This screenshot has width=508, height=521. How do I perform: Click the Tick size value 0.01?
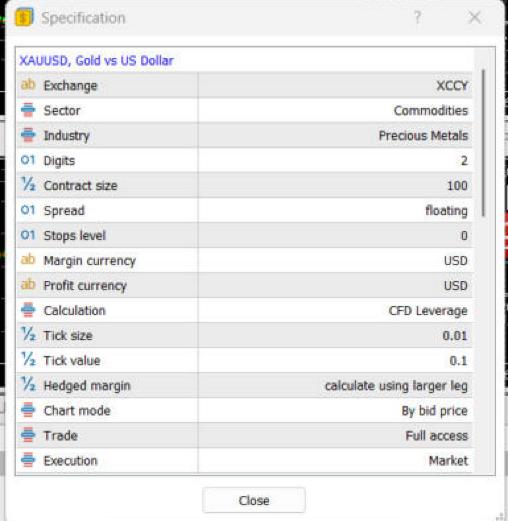pos(455,336)
